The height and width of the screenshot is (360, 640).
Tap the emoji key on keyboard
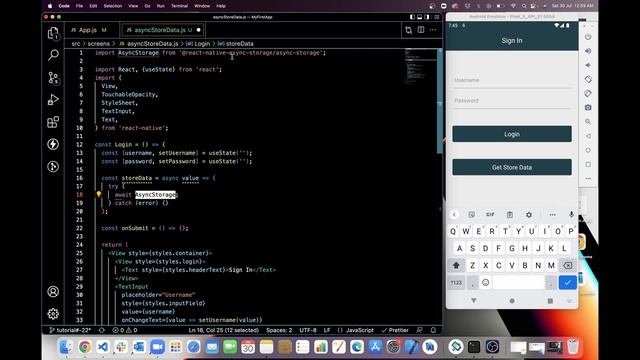[485, 282]
